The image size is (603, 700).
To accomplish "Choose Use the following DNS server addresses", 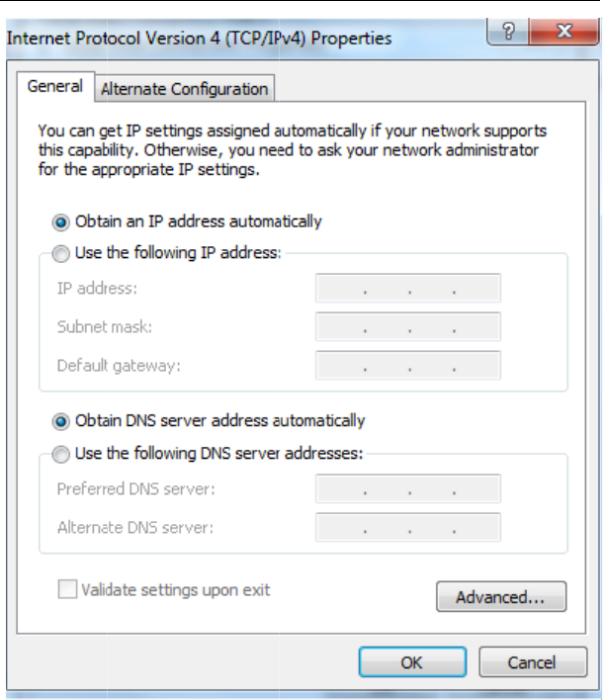I will [61, 455].
